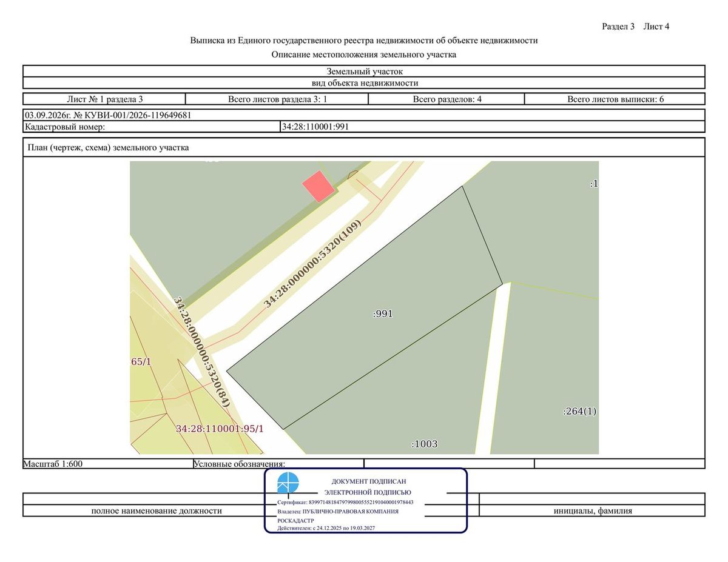Select the title starting "Выписка из Единого государственного реестра"
This screenshot has height=562, width=728.
click(x=364, y=41)
